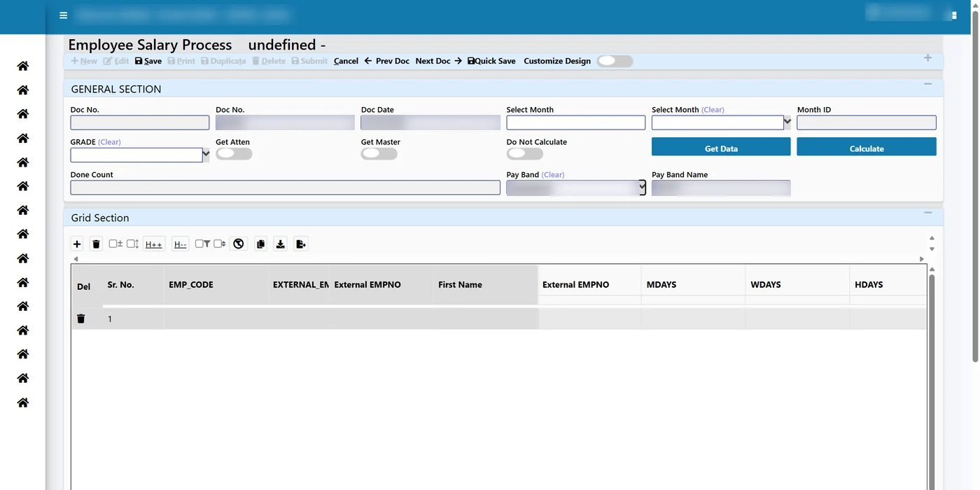Clear the GRADE selection

pos(109,142)
